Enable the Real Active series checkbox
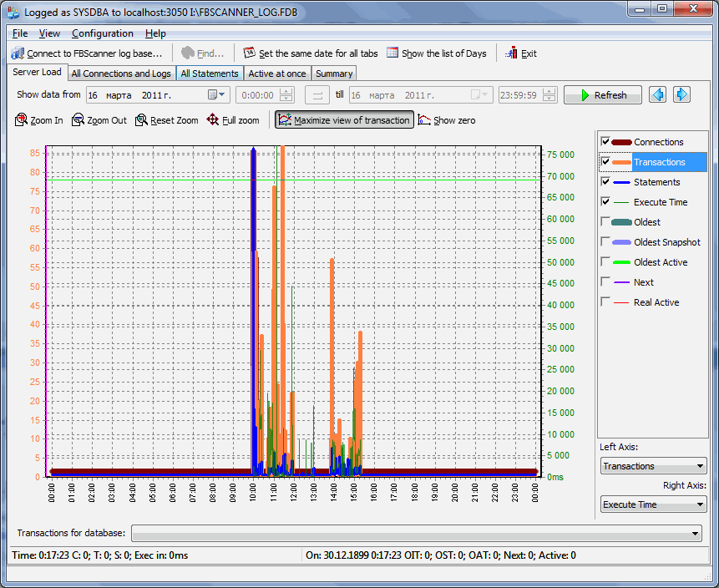 [605, 302]
